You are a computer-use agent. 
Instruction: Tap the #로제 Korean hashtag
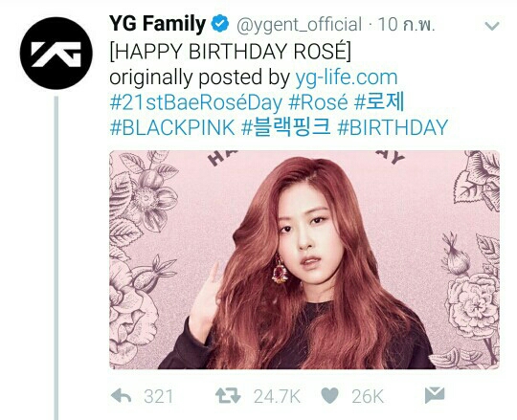point(379,102)
